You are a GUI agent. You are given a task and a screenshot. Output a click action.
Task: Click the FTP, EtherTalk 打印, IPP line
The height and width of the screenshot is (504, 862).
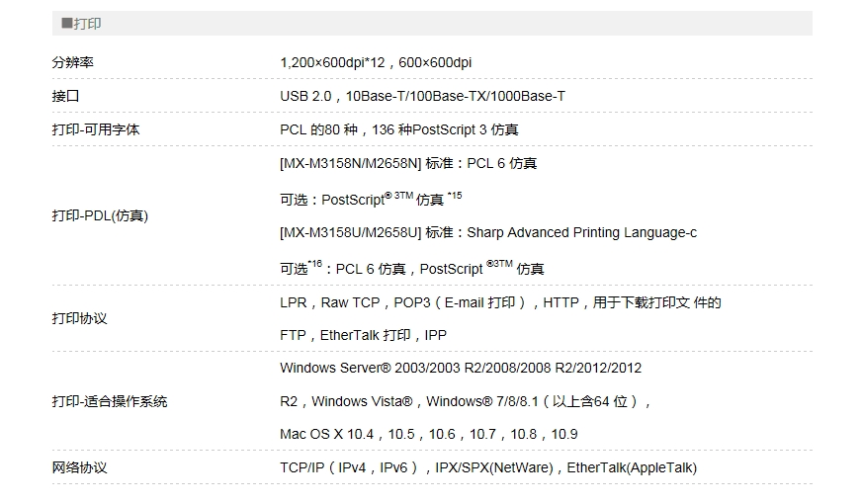(363, 336)
